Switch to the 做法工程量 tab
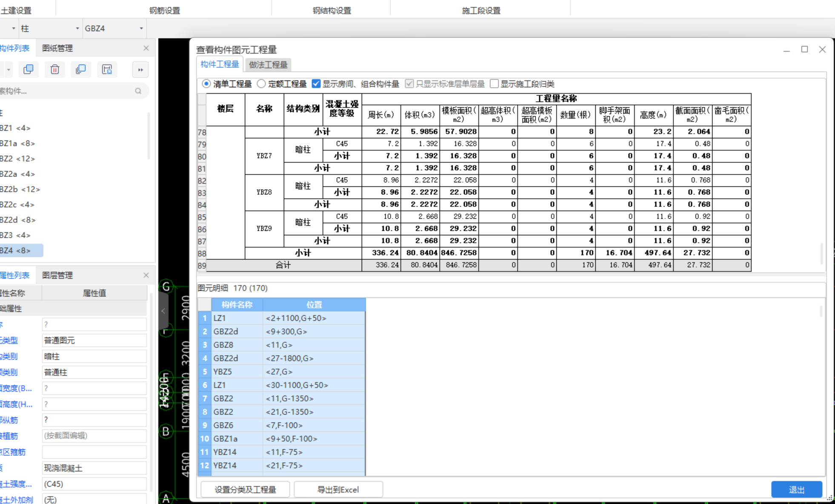Screen dimensions: 835x504 (268, 65)
